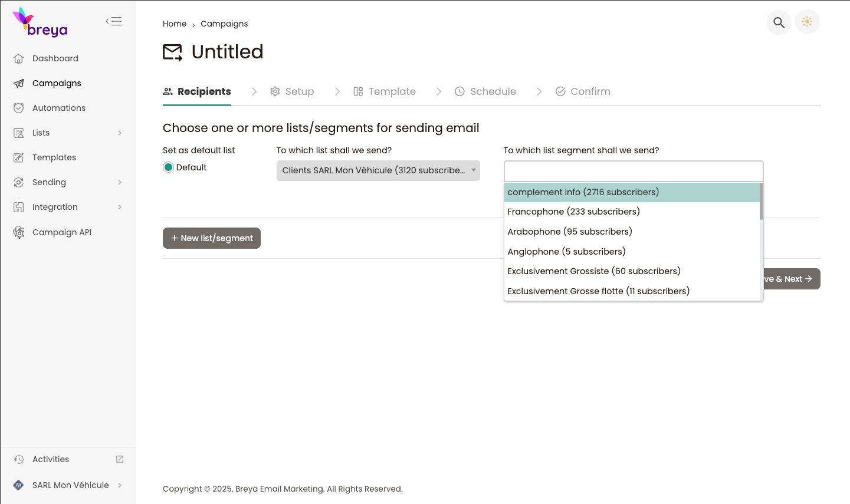850x504 pixels.
Task: Switch to the Schedule step tab
Action: point(485,91)
